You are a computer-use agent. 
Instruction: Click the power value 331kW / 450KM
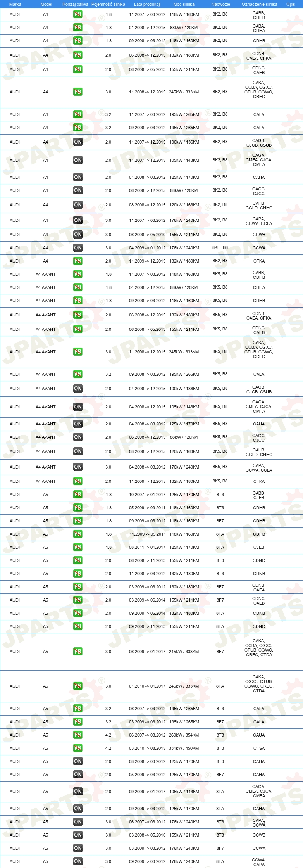click(x=184, y=748)
